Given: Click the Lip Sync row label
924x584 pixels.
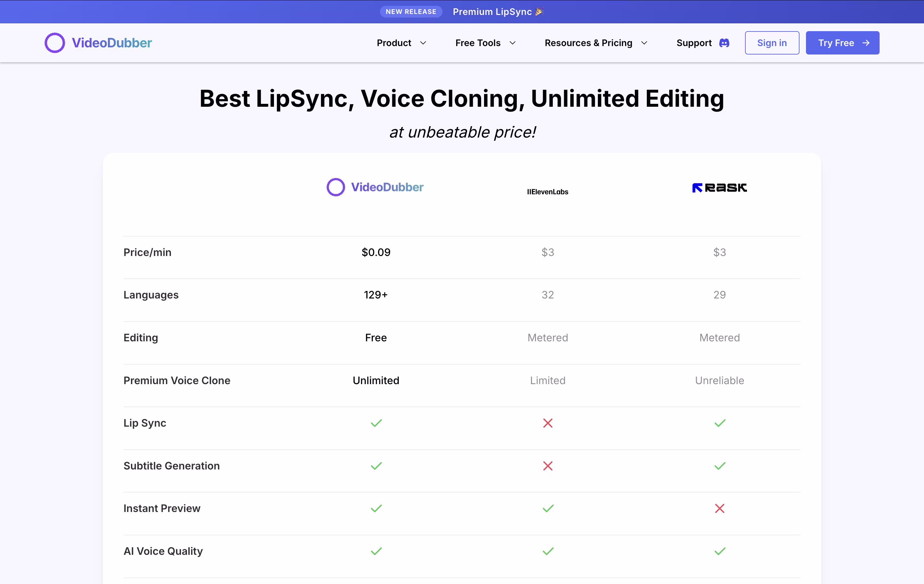Looking at the screenshot, I should [x=145, y=423].
